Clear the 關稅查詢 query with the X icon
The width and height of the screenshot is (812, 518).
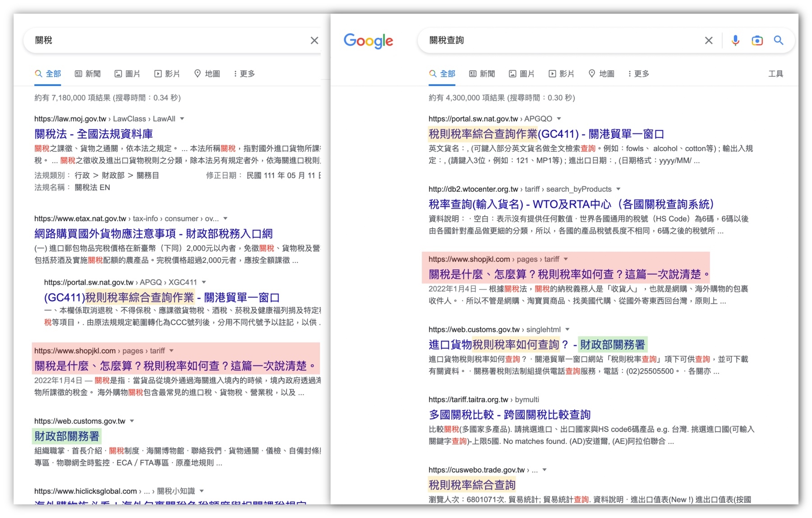pos(708,41)
